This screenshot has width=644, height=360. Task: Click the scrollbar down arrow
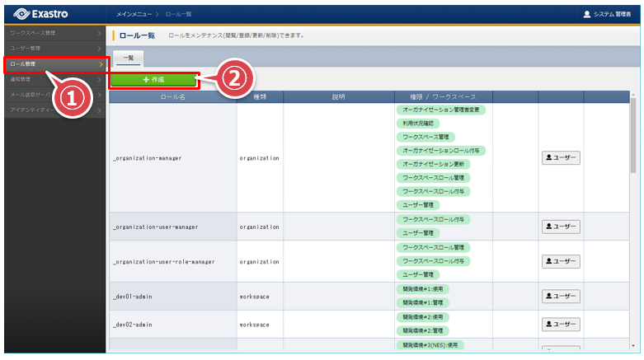(x=632, y=345)
